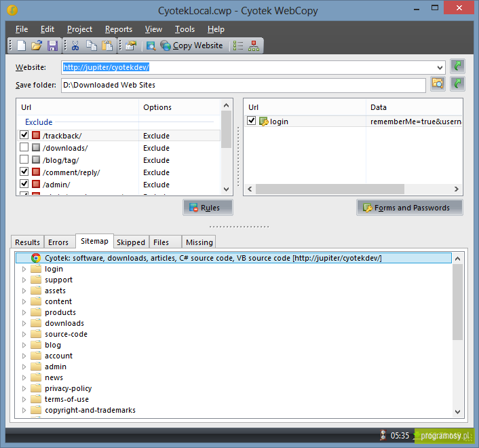Switch to the Errors tab
This screenshot has height=448, width=479.
tap(58, 242)
